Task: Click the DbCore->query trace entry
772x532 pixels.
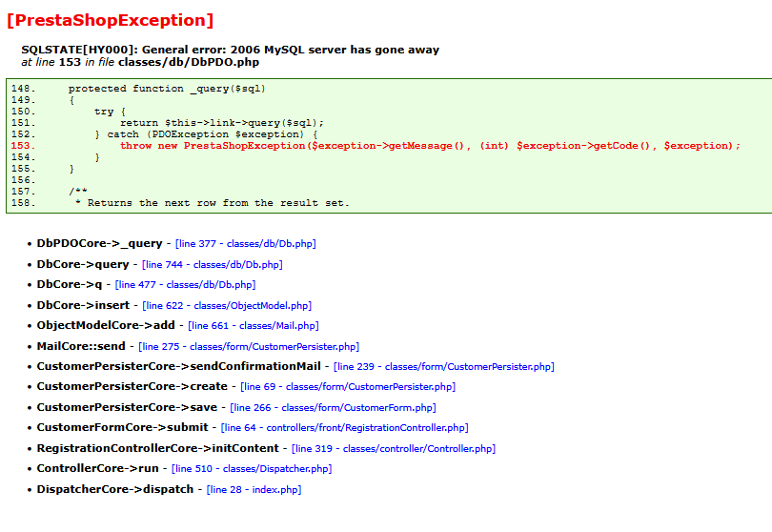Action: 83,264
